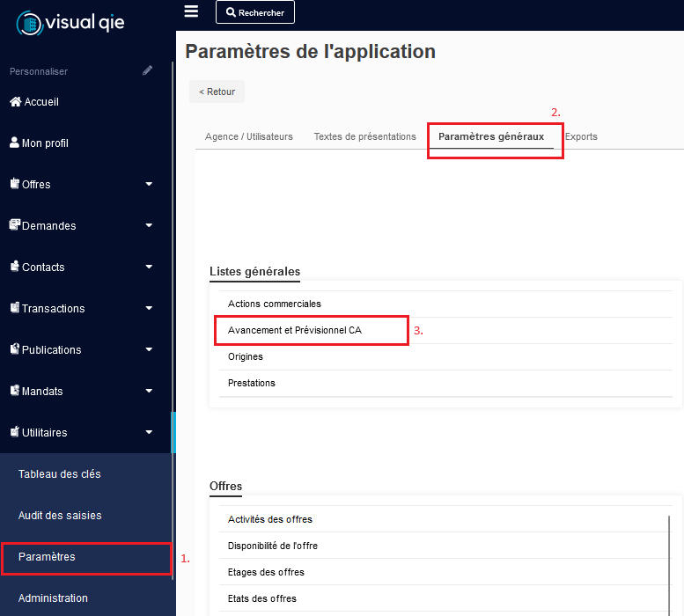This screenshot has width=684, height=616.
Task: Open Avancement et Prévisionnel CA list
Action: point(294,331)
